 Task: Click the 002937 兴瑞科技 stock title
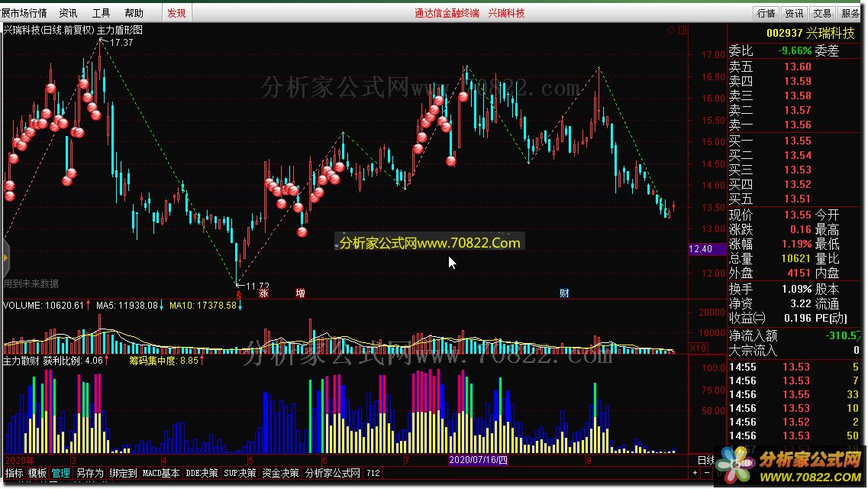(x=811, y=33)
